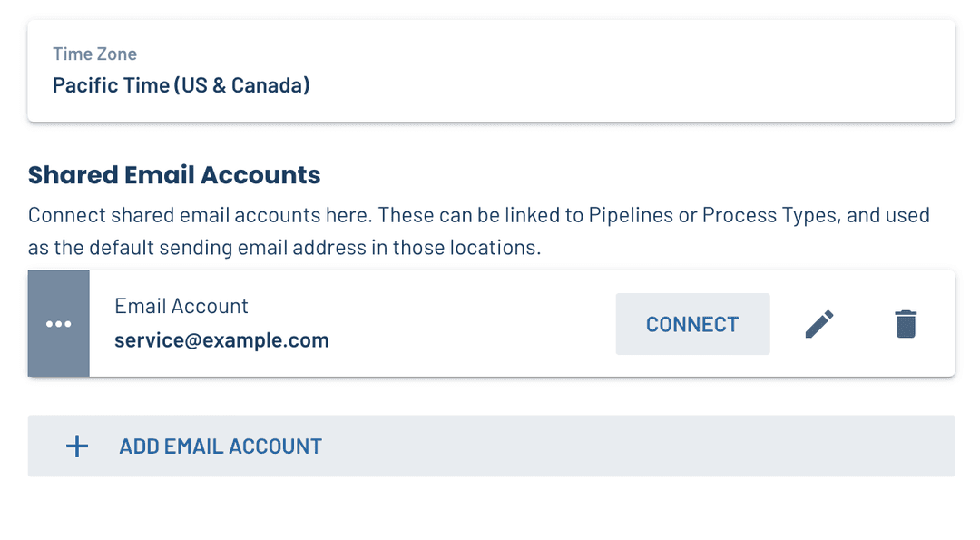Click the service@example.com address text

(221, 340)
